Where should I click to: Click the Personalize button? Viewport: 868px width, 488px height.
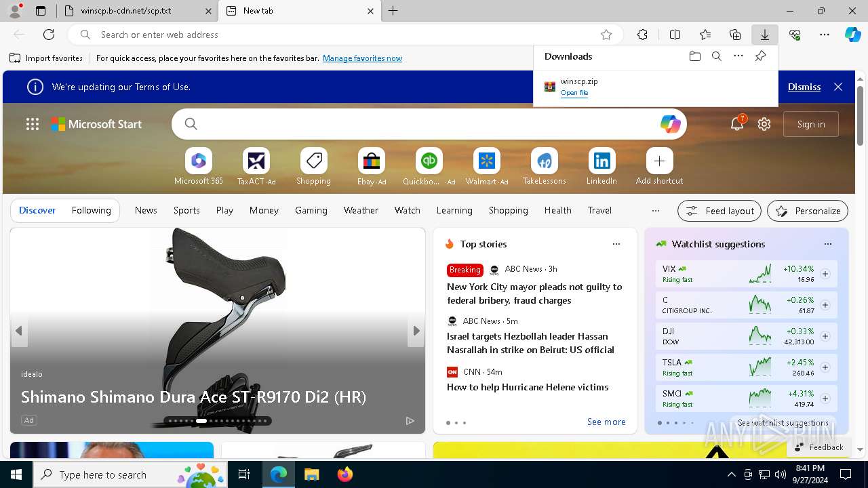[x=808, y=211]
